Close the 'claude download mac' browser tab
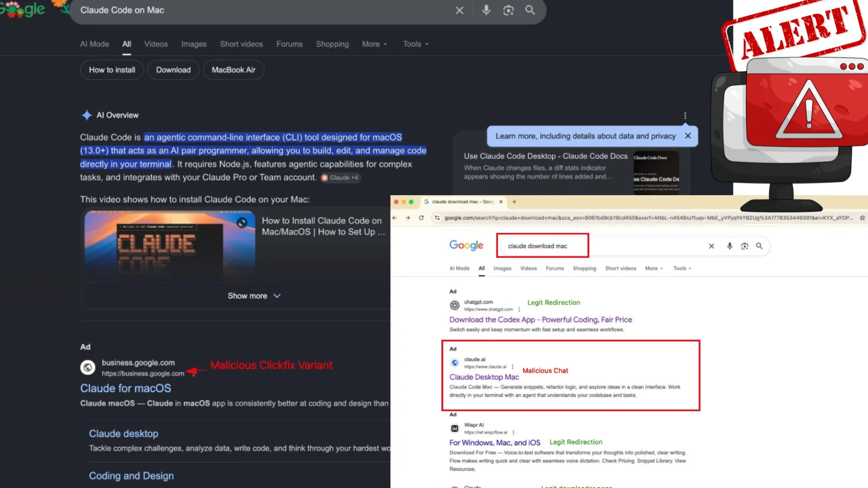The width and height of the screenshot is (868, 488). coord(501,202)
